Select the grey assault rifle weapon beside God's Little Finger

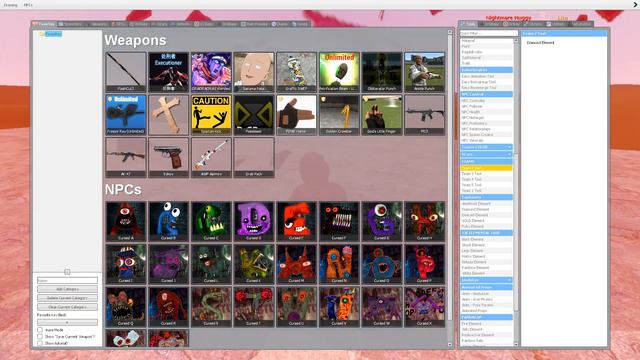point(424,115)
